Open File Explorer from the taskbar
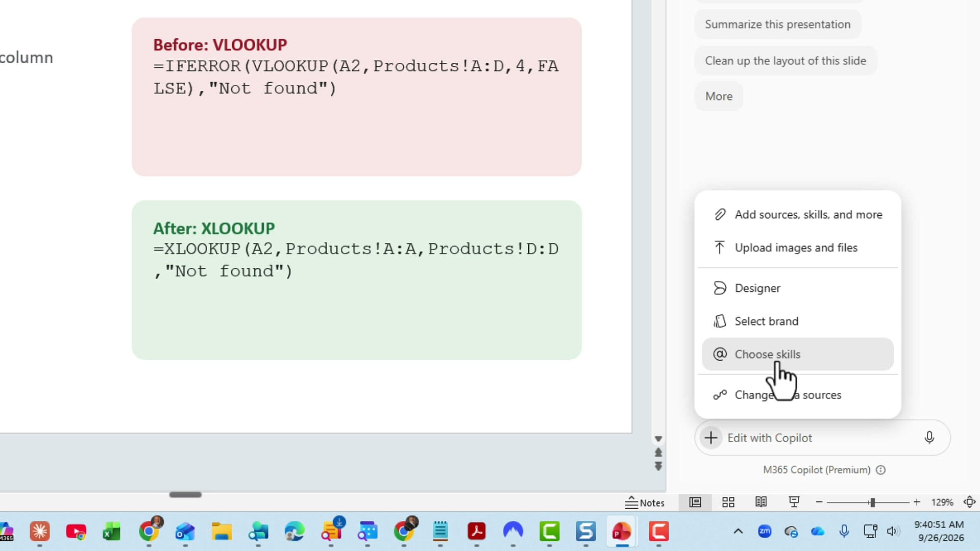This screenshot has height=551, width=980. (222, 532)
